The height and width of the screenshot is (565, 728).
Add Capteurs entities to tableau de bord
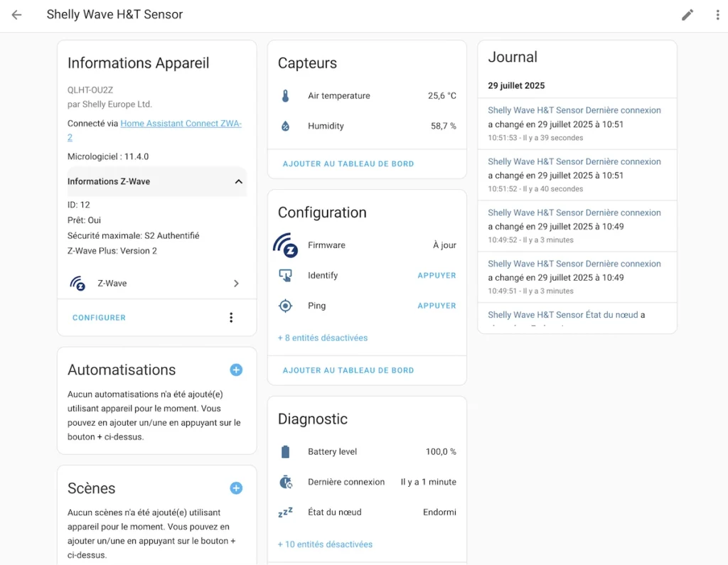tap(348, 164)
